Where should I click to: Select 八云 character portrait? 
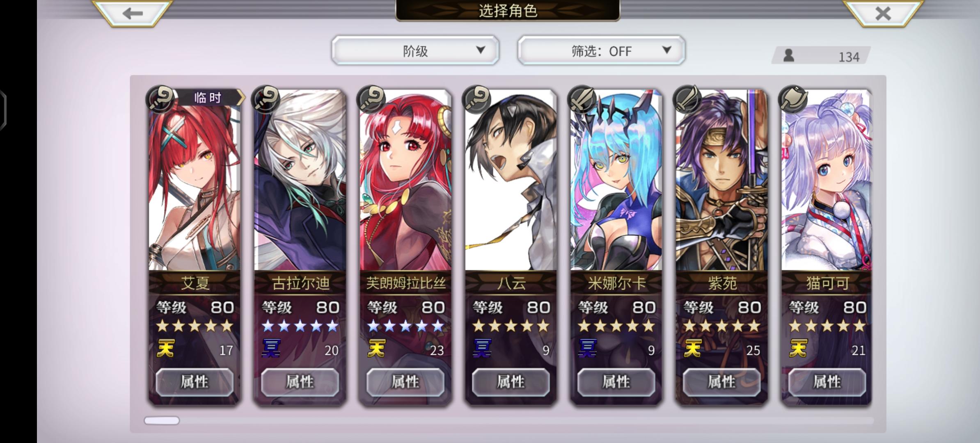pyautogui.click(x=511, y=180)
